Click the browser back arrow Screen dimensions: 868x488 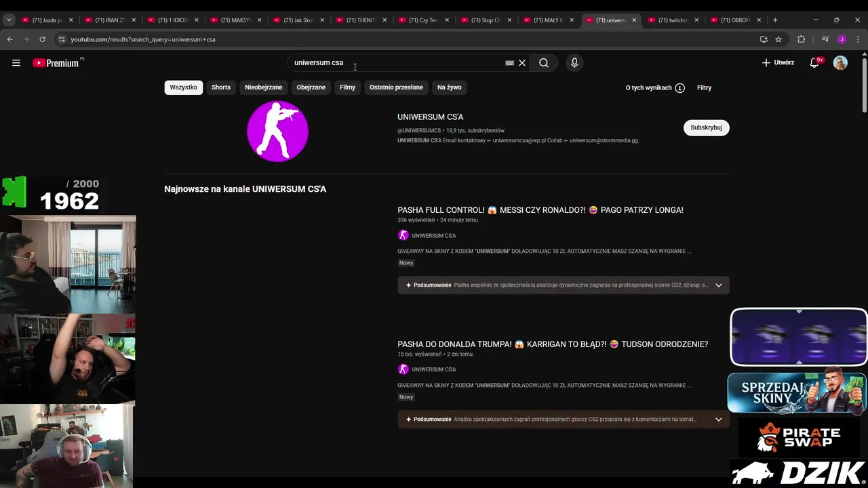10,39
